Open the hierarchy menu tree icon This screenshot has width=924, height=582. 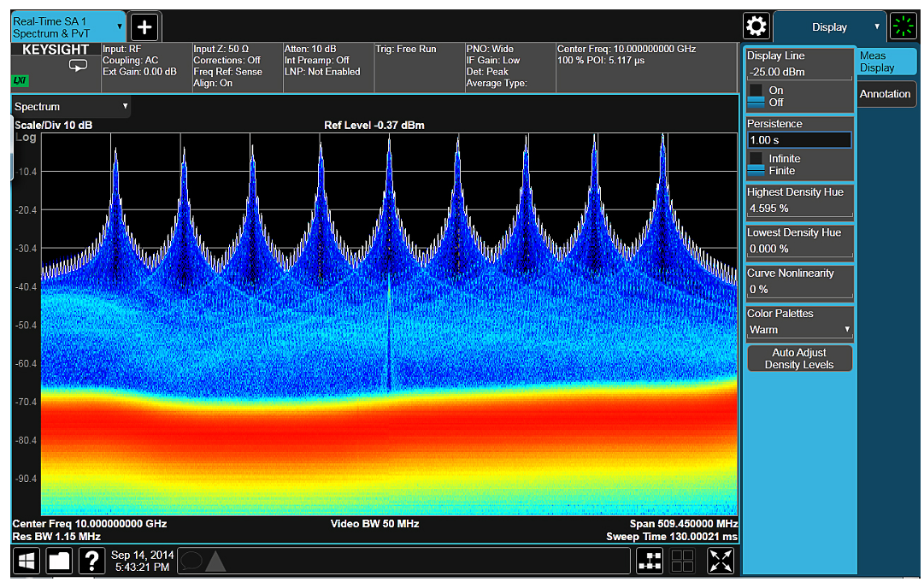(650, 561)
